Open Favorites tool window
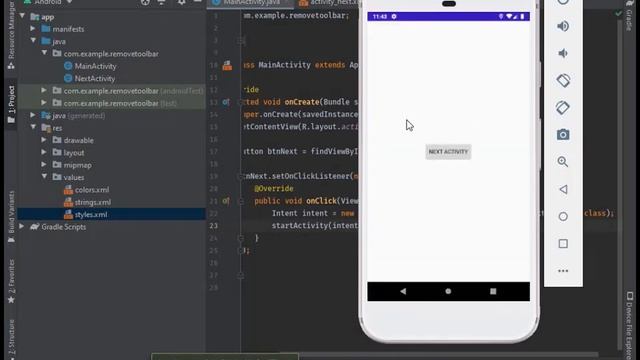This screenshot has width=640, height=360. [x=11, y=282]
